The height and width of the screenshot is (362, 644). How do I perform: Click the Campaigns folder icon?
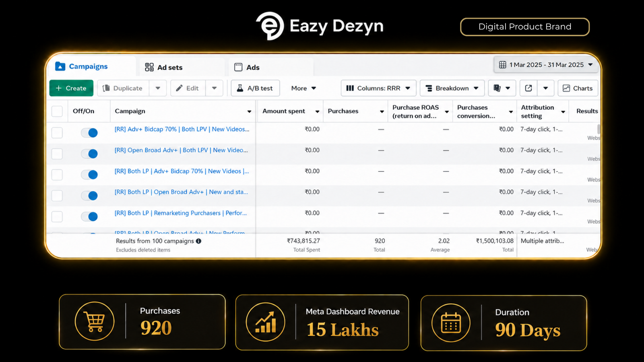[60, 66]
